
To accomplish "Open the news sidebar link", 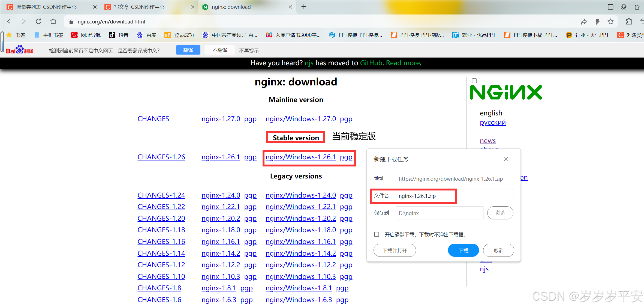I will click(x=488, y=141).
